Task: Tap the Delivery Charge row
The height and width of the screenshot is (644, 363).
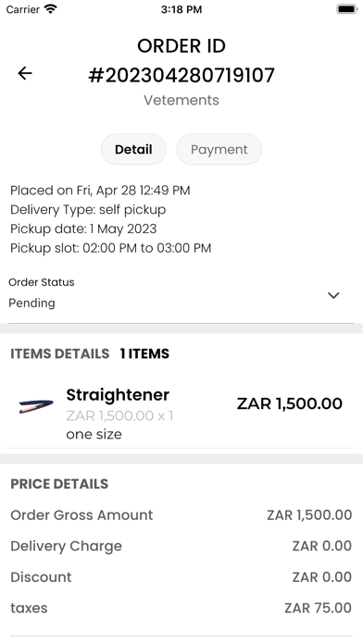Action: pyautogui.click(x=181, y=546)
